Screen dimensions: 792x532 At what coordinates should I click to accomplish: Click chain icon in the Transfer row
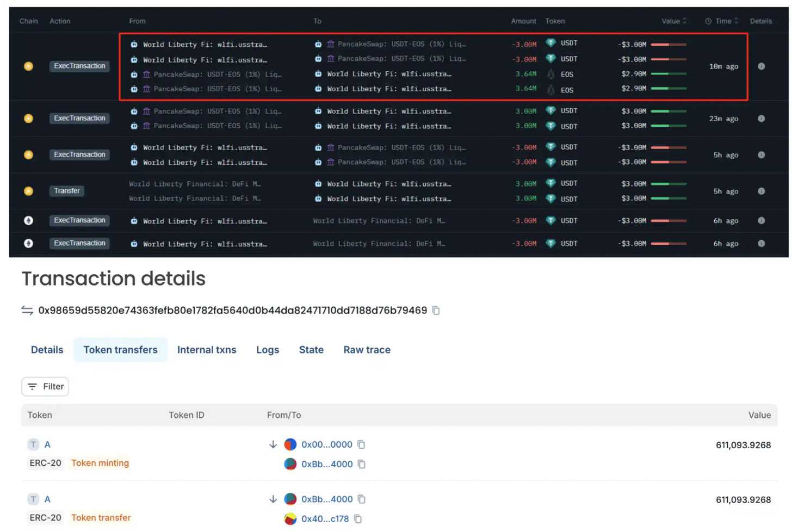pos(29,191)
